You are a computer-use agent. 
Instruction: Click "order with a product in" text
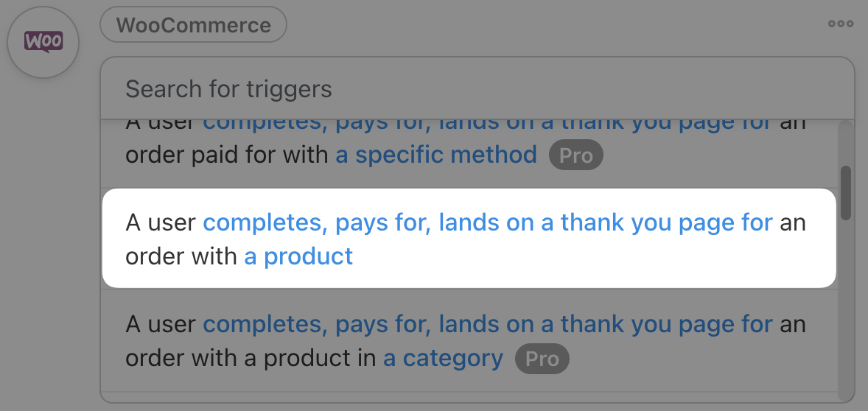click(252, 359)
